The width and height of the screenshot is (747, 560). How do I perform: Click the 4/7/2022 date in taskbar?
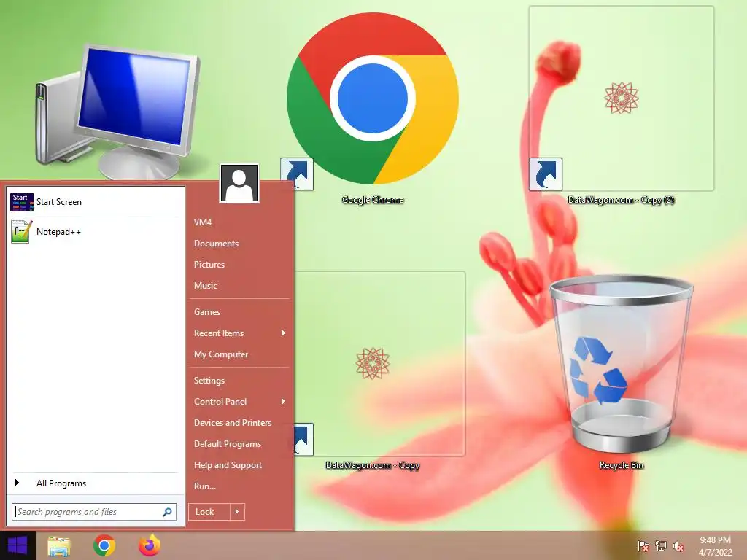point(715,553)
